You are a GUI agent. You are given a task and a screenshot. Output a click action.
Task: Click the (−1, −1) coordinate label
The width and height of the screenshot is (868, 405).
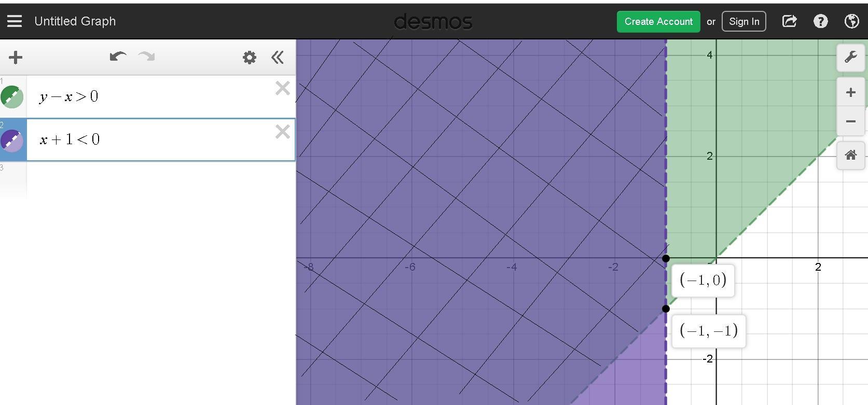click(x=709, y=331)
